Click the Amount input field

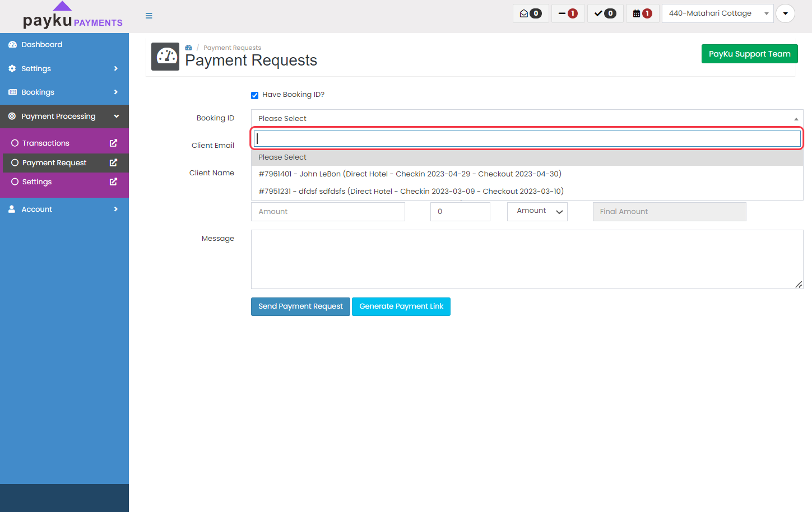[328, 212]
